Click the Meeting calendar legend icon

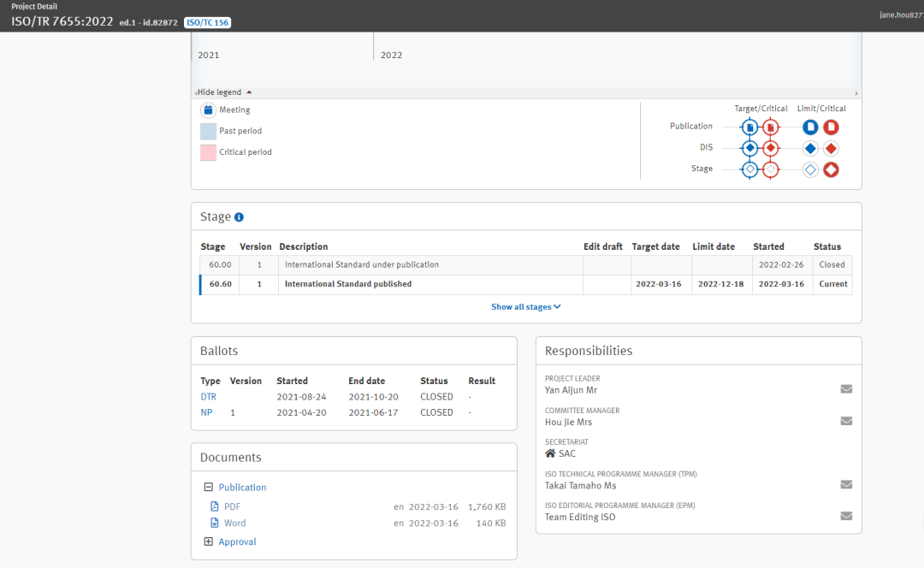click(208, 110)
